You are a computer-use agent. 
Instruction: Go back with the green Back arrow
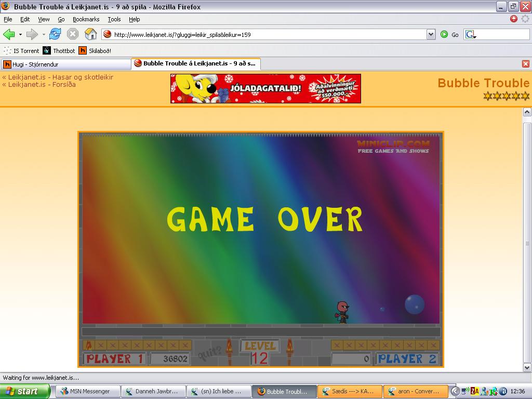click(x=9, y=34)
